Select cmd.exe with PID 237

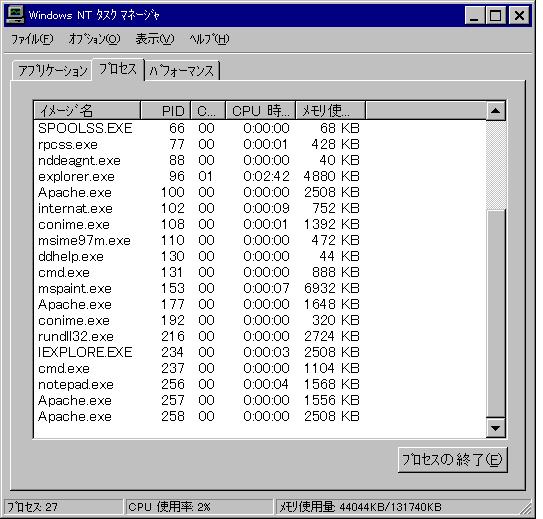(260, 368)
